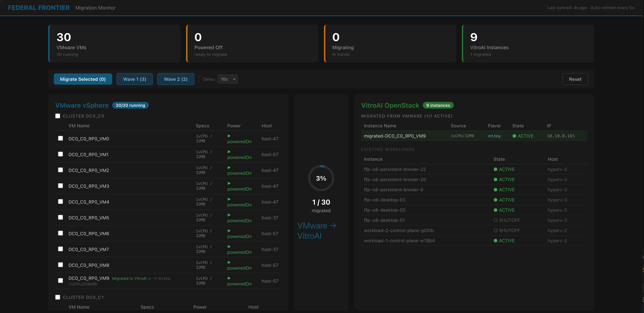Click the poweredOn play icon for DC0_C0_RP0_VM8

[x=229, y=262]
